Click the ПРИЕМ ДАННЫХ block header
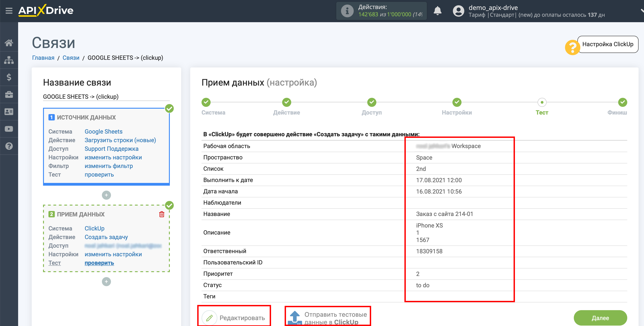 click(81, 214)
